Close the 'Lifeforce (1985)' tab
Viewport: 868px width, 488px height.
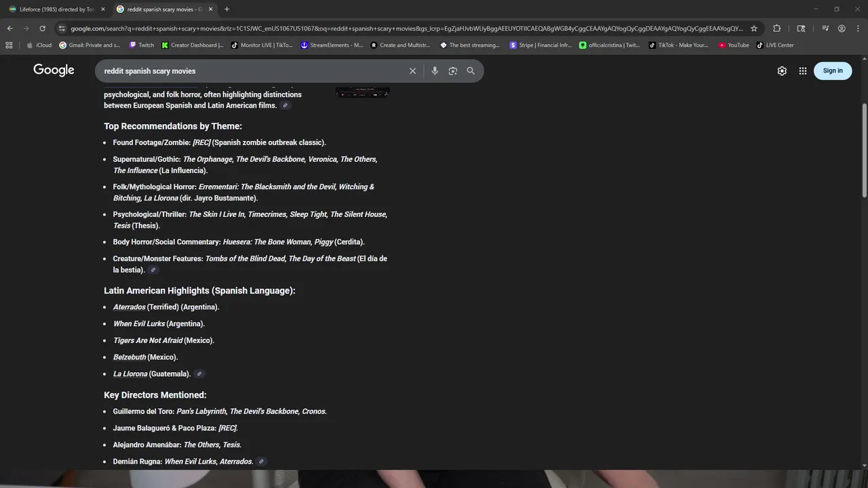[x=103, y=9]
